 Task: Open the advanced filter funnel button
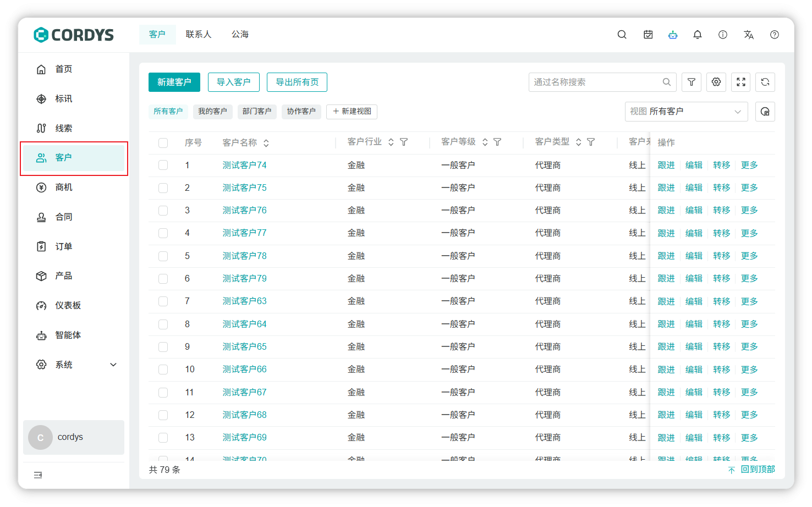click(x=692, y=82)
